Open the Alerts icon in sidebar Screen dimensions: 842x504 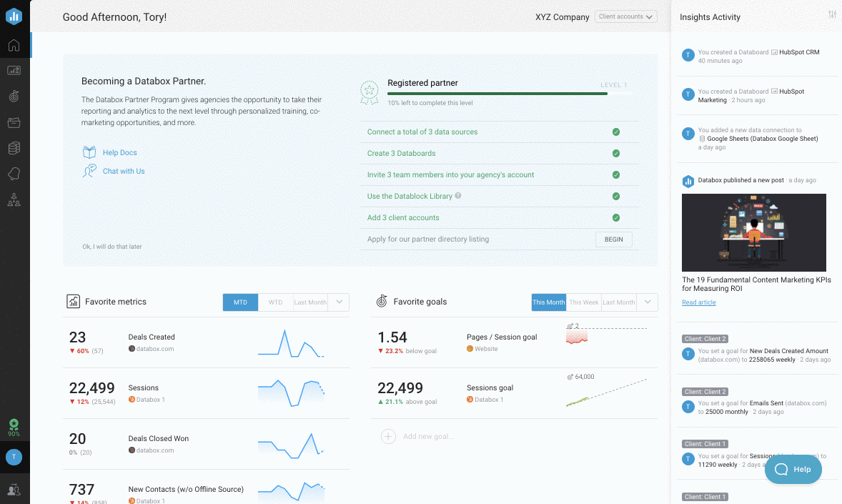tap(14, 174)
